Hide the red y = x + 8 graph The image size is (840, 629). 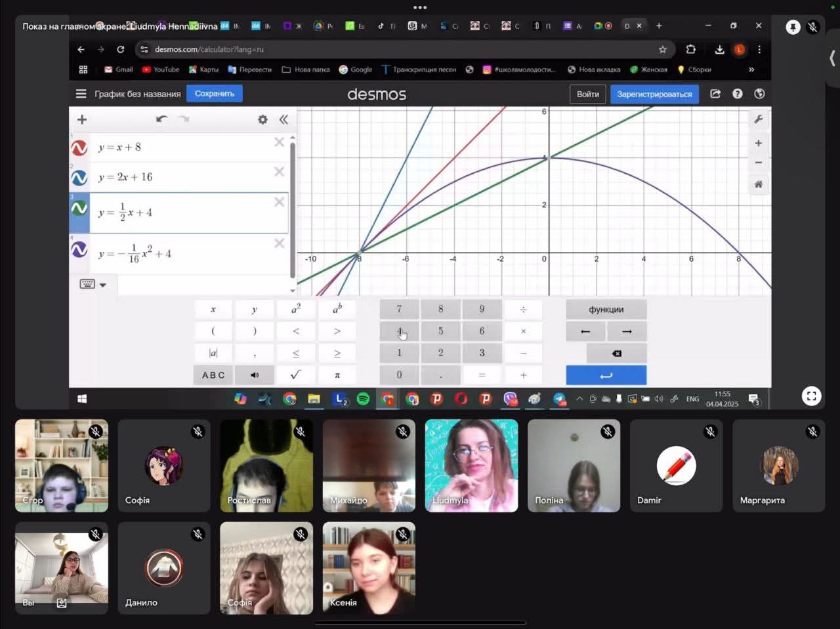point(79,148)
